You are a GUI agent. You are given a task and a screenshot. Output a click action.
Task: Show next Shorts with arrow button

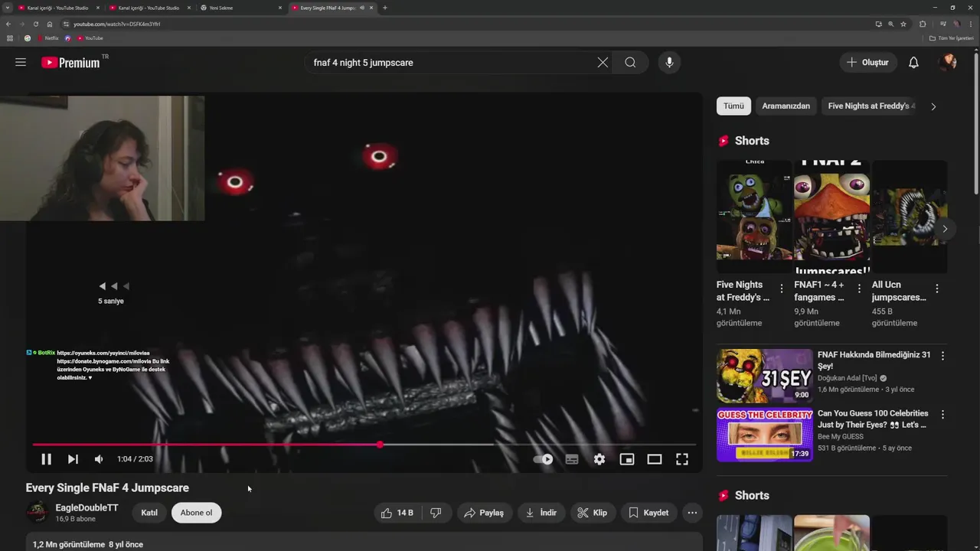click(x=945, y=229)
